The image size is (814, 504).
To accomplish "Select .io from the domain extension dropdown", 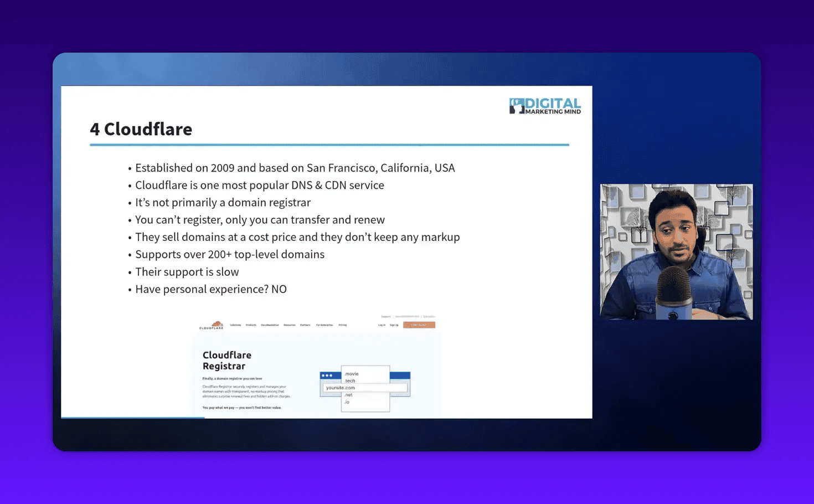I will [x=347, y=402].
